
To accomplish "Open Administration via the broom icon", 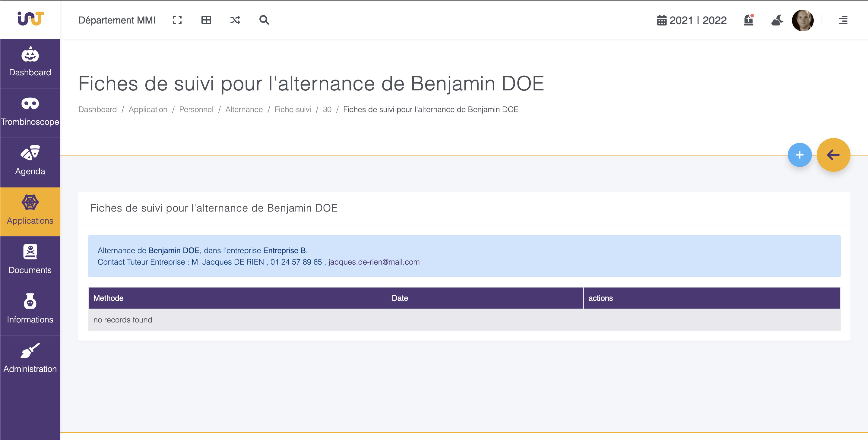I will pos(30,359).
